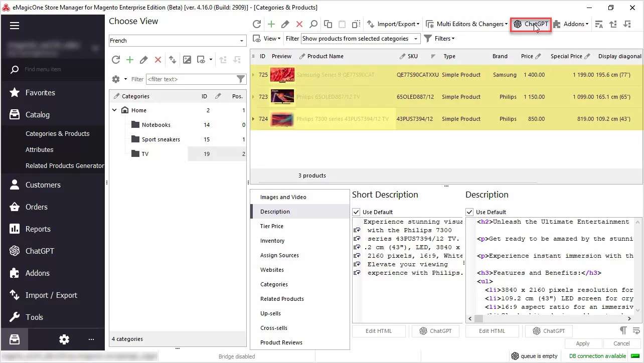644x363 pixels.
Task: Toggle Use Default for Short Description
Action: coord(356,212)
